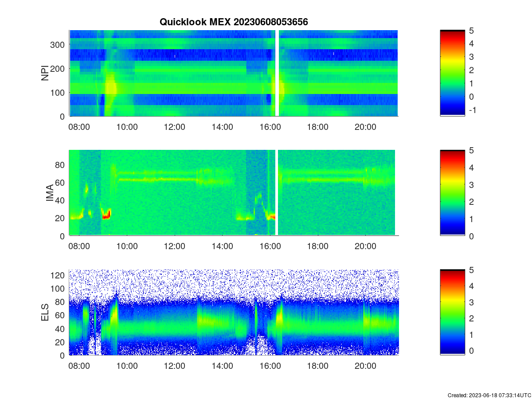Screen dimensions: 532x399
Task: Click the 40 tick on the IMA y-axis
Action: 60,200
